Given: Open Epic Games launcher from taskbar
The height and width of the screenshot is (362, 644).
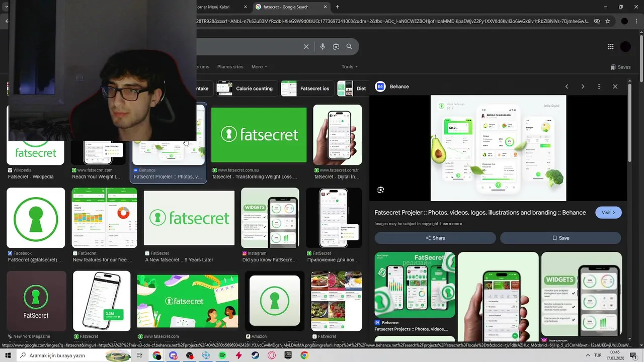Looking at the screenshot, I should (288, 355).
